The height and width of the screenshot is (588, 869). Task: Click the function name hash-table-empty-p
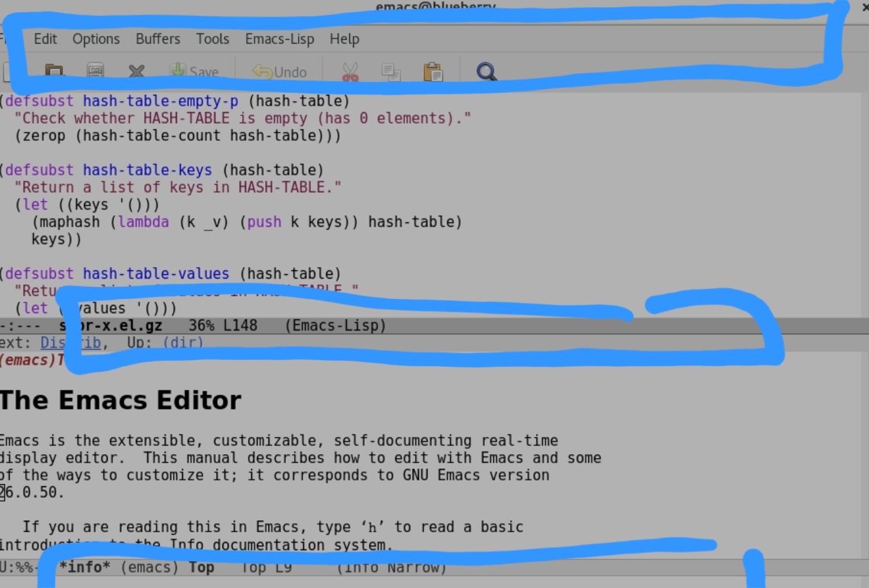tap(160, 101)
